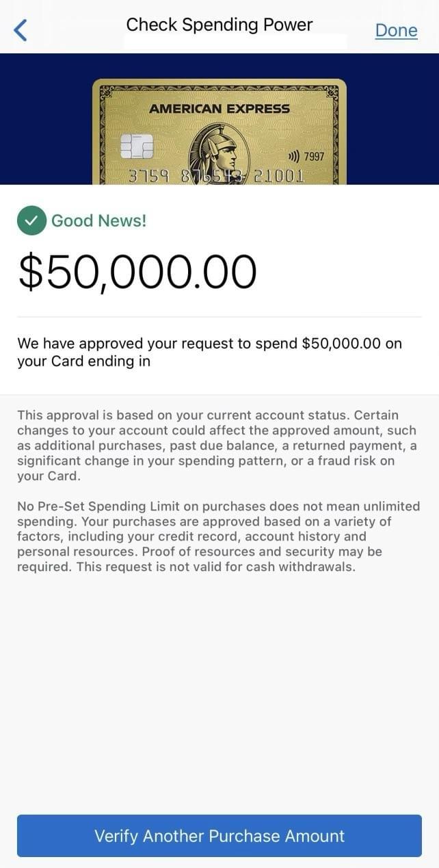The width and height of the screenshot is (439, 868).
Task: Click the Good News! heading
Action: point(99,220)
